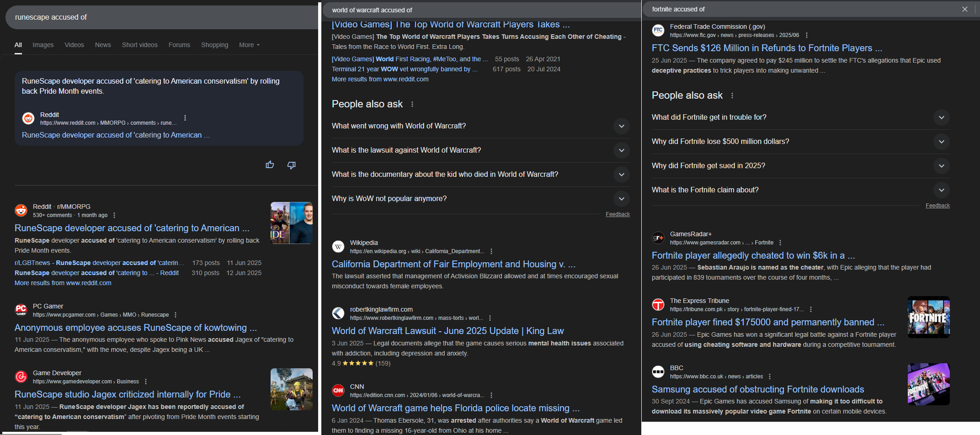Expand 'What is the lawsuit against World of Warcraft?'
This screenshot has height=435, width=980.
tap(481, 150)
